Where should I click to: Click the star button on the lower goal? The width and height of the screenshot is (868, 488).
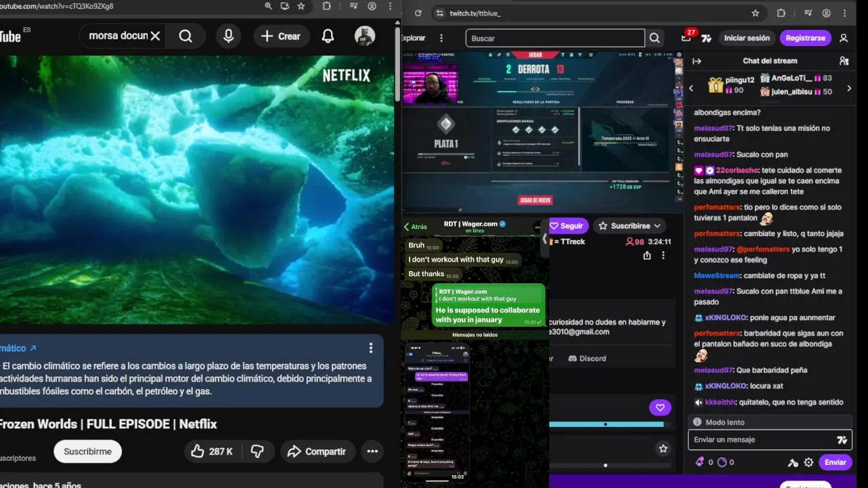pos(663,449)
